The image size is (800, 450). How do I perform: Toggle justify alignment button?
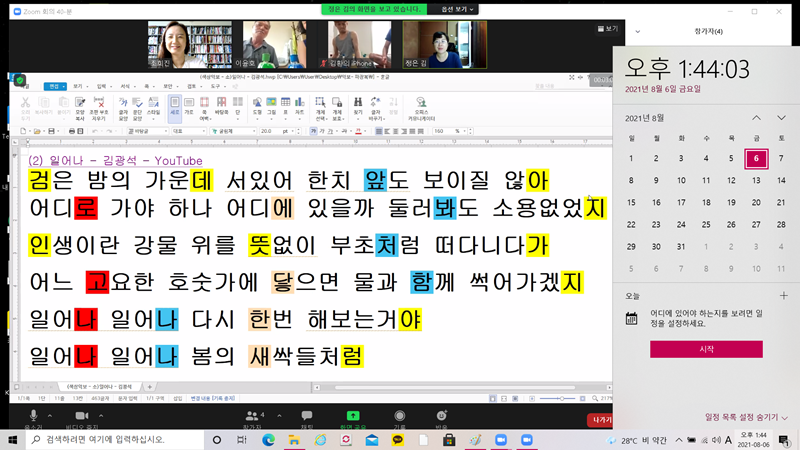pos(379,131)
